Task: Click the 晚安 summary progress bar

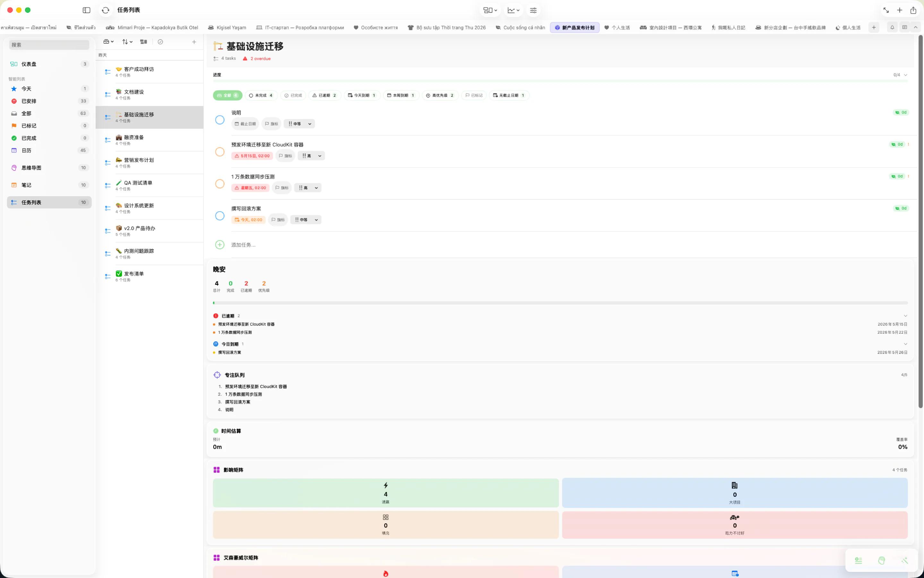Action: tap(560, 303)
